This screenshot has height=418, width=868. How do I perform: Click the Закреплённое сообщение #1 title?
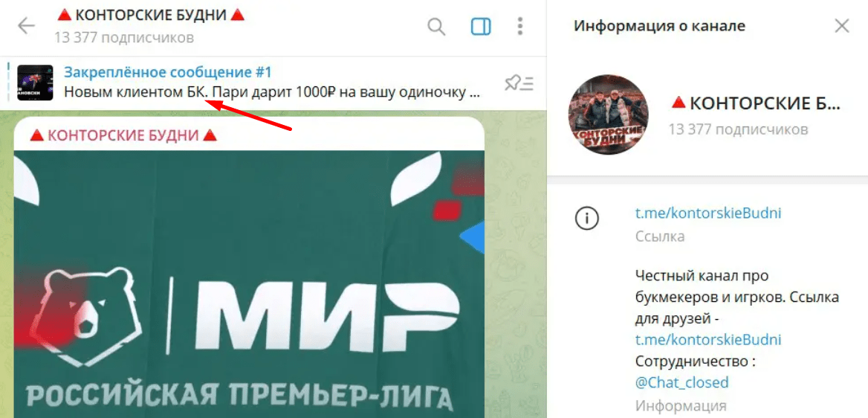(168, 72)
